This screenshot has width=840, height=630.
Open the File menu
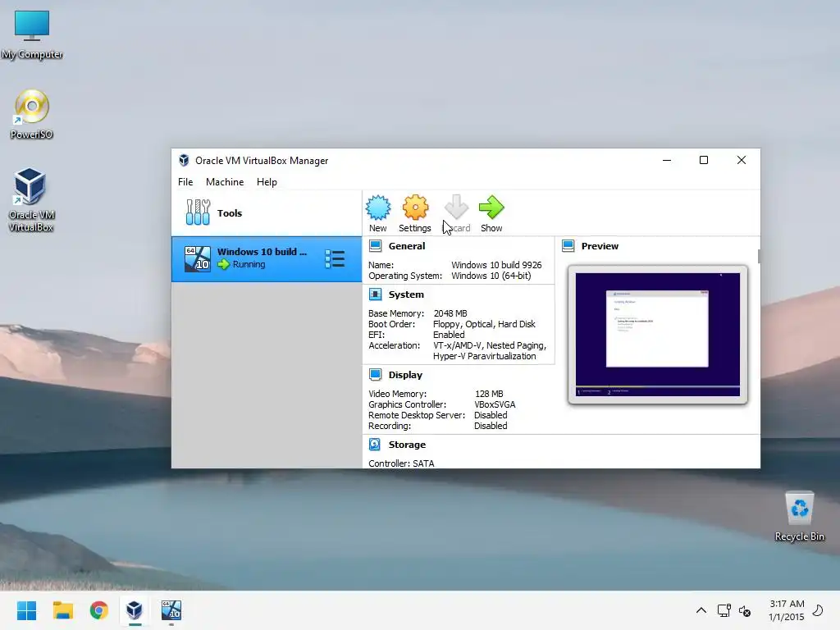click(185, 181)
